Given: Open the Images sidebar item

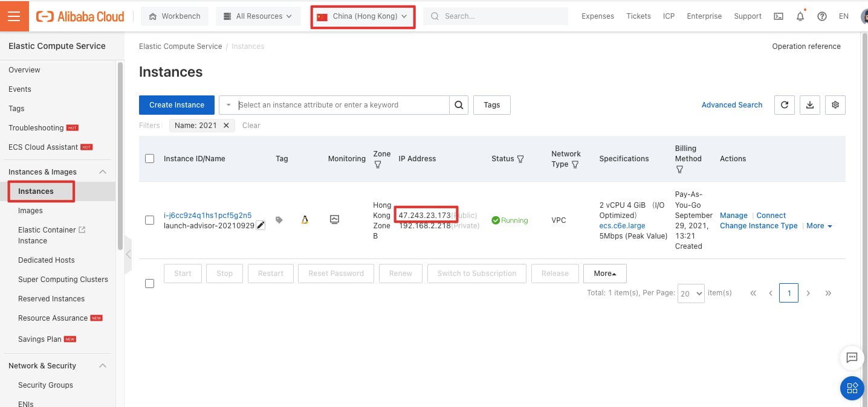Looking at the screenshot, I should [x=30, y=211].
